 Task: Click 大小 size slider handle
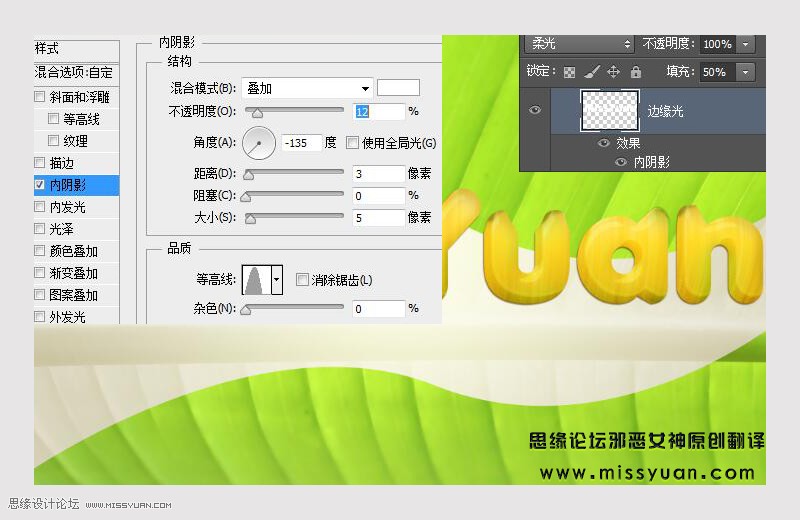tap(250, 219)
